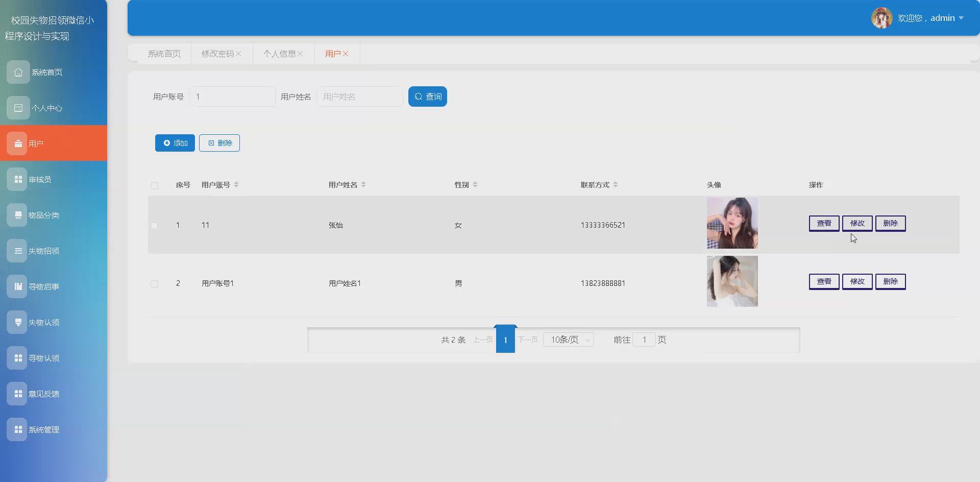980x482 pixels.
Task: Switch to the 个人信息 tab
Action: (280, 53)
